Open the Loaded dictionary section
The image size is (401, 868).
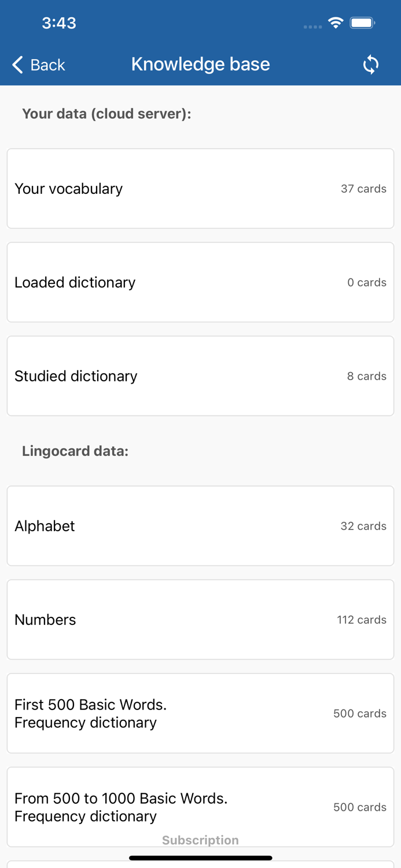[200, 282]
